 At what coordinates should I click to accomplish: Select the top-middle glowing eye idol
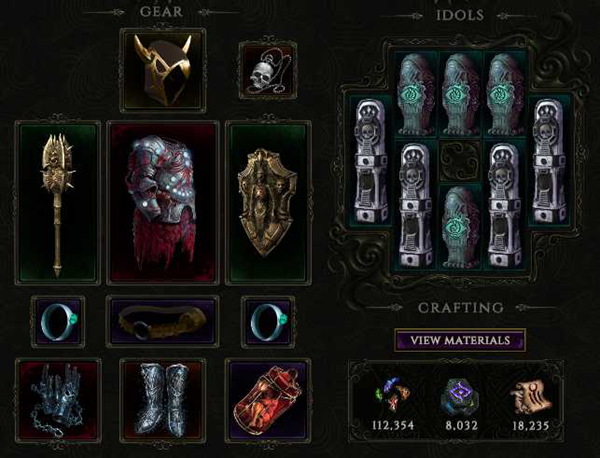pyautogui.click(x=460, y=94)
